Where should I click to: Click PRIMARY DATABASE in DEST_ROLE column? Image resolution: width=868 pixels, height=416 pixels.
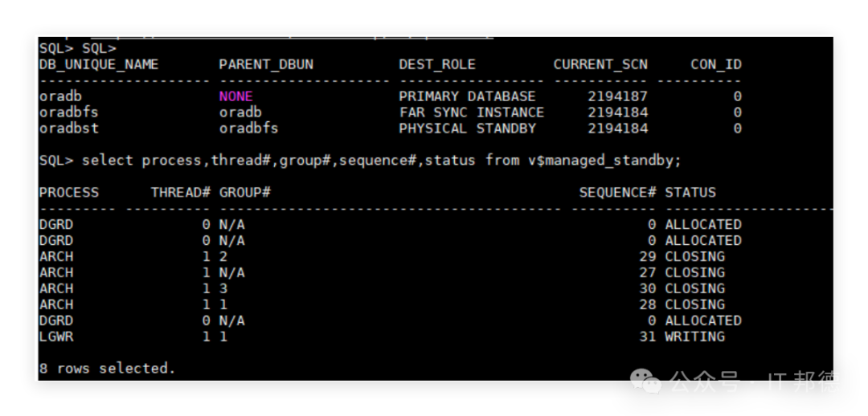point(467,96)
